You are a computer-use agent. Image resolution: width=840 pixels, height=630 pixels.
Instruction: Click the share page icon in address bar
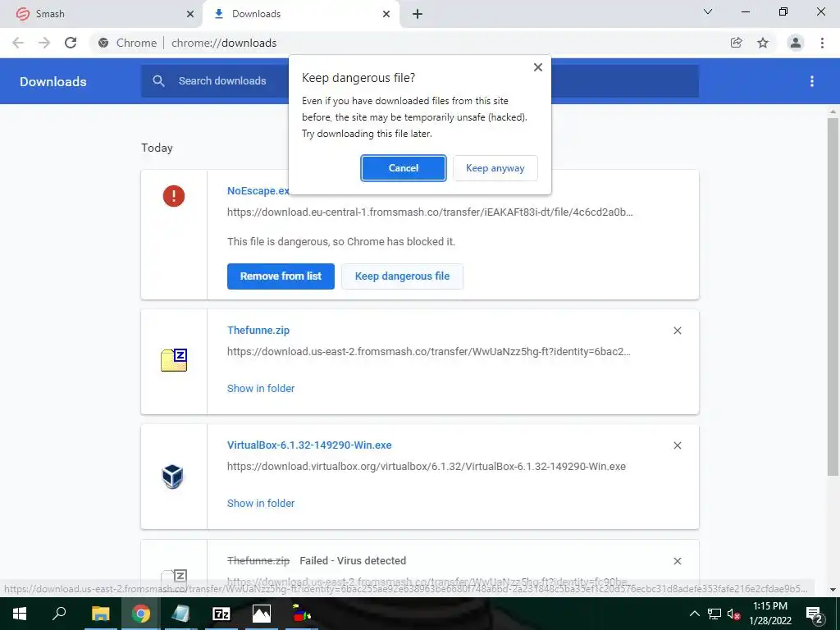(737, 43)
